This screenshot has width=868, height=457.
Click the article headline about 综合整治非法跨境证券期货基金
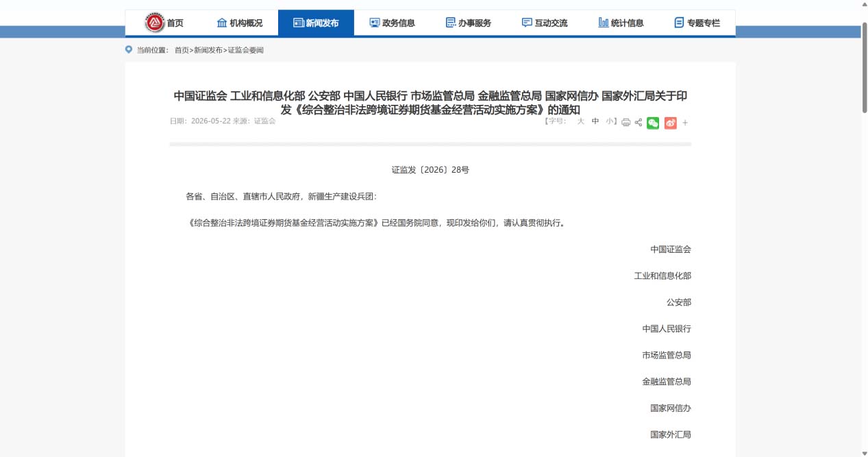[430, 103]
